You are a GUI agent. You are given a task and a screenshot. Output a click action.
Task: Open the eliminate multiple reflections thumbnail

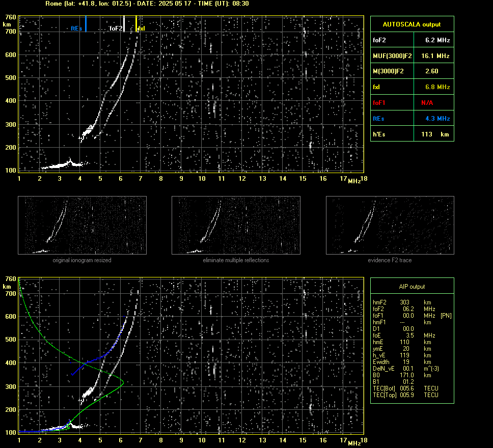click(x=236, y=225)
